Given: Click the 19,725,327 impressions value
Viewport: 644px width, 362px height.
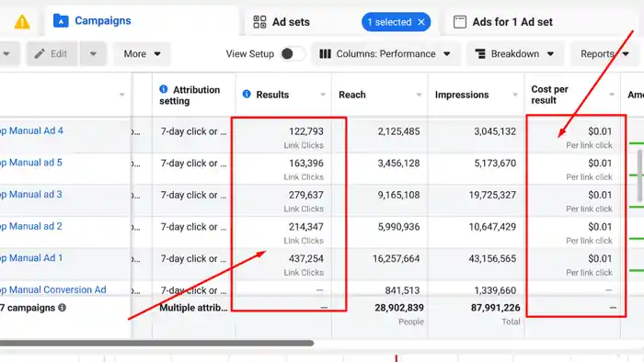Looking at the screenshot, I should click(x=492, y=195).
